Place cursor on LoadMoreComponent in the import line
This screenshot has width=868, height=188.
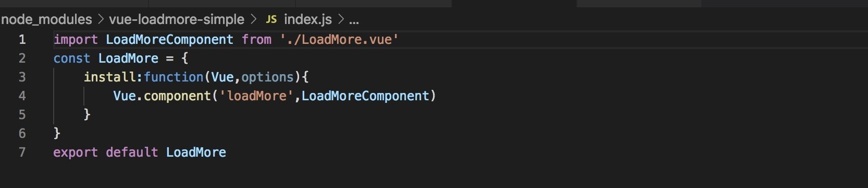coord(169,40)
